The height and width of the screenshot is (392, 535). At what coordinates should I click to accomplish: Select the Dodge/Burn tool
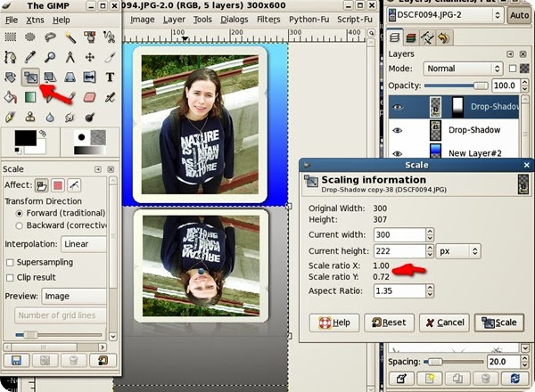coord(90,118)
